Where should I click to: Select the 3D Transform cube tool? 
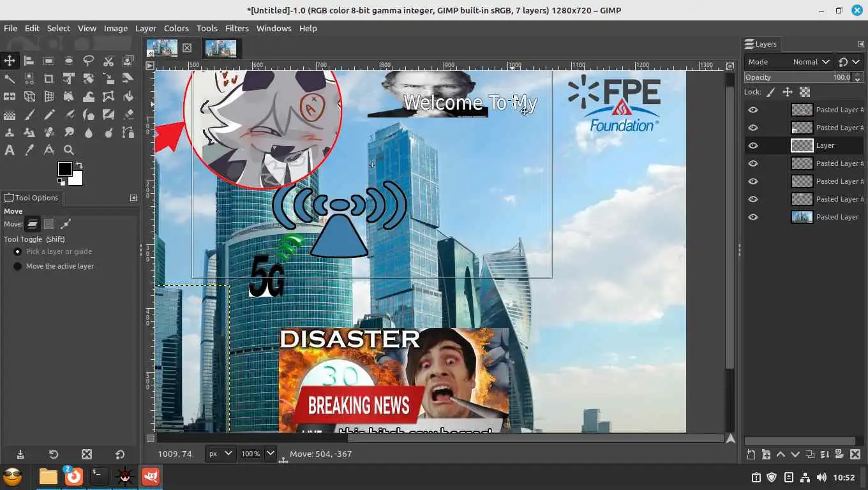point(29,97)
